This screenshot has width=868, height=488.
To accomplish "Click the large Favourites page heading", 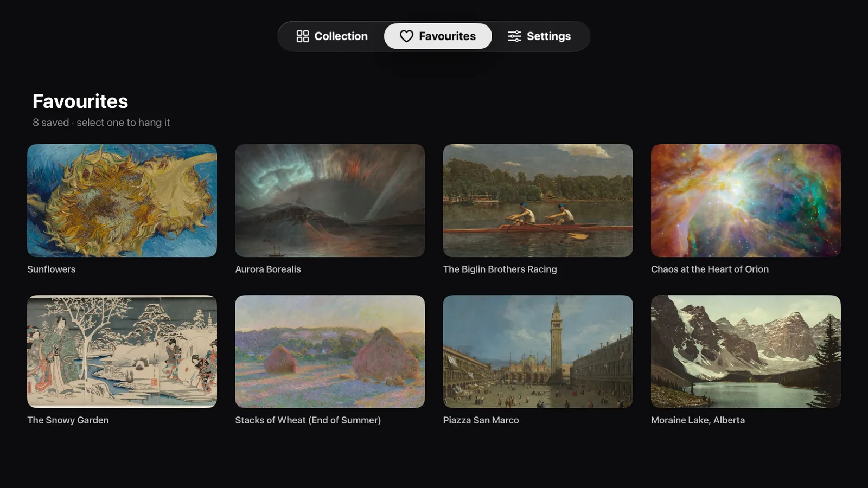I will point(80,101).
